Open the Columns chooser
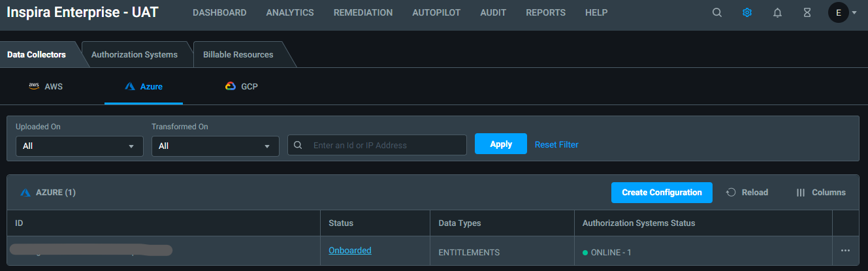868x271 pixels. (821, 193)
